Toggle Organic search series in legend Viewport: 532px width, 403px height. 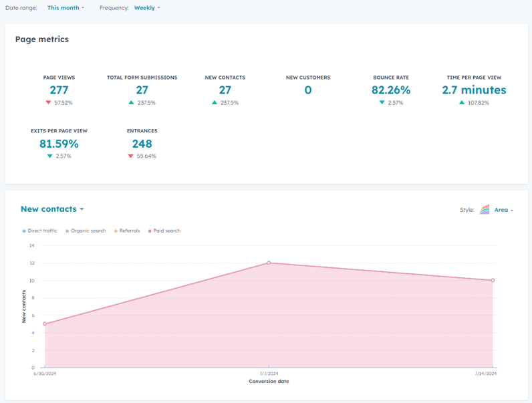86,231
